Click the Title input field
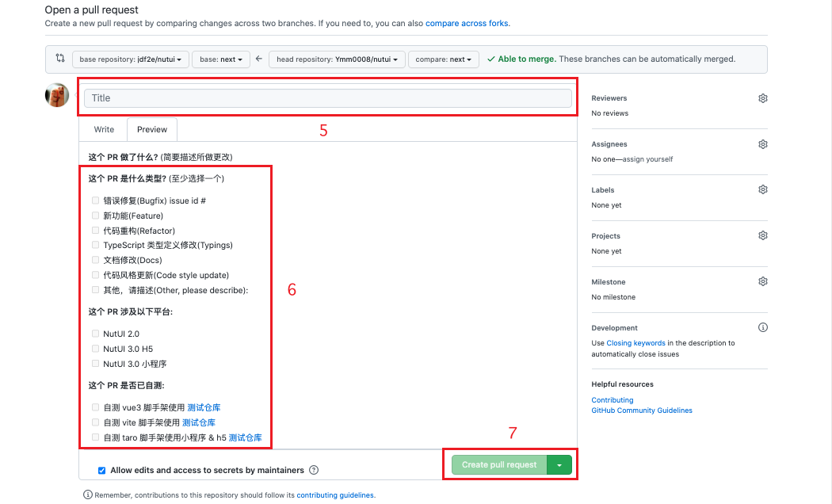 pyautogui.click(x=327, y=97)
